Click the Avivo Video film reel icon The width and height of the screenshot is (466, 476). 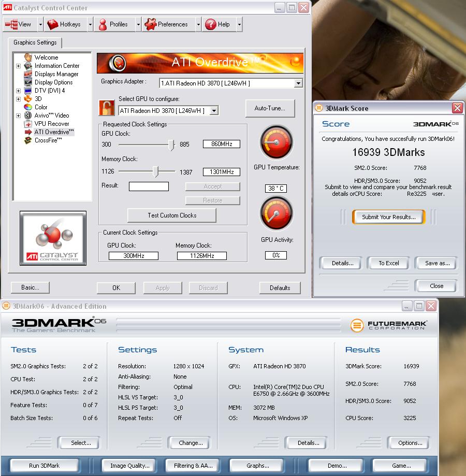28,116
